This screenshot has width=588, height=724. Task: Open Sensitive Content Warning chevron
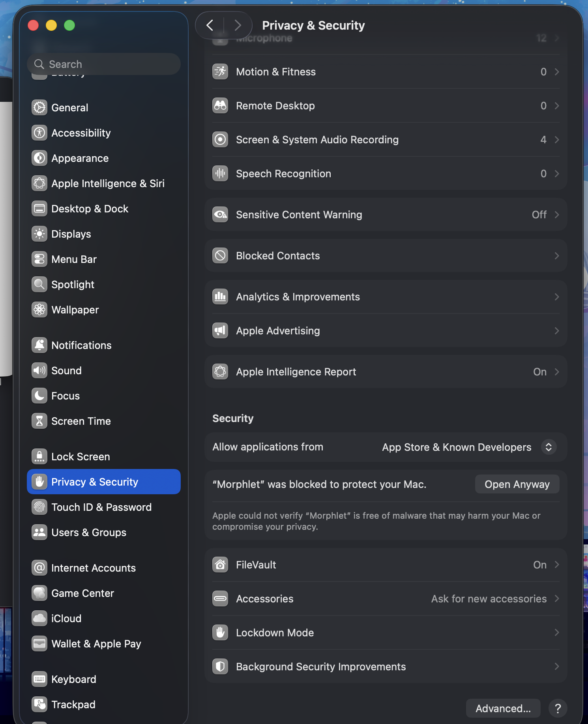point(557,214)
